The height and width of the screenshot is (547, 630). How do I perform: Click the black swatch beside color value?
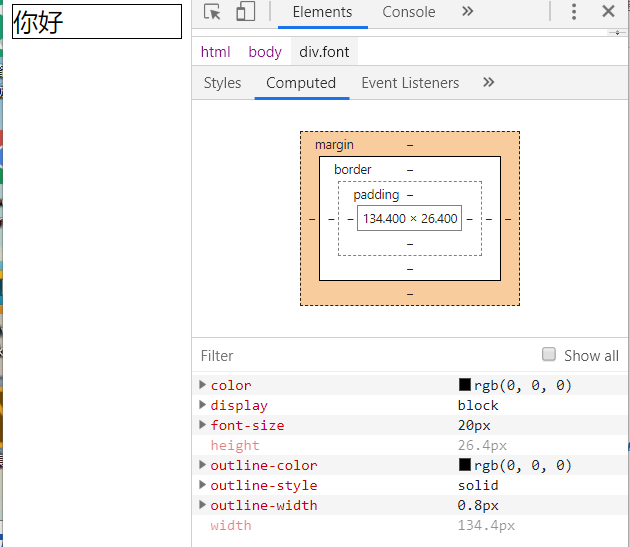point(464,385)
